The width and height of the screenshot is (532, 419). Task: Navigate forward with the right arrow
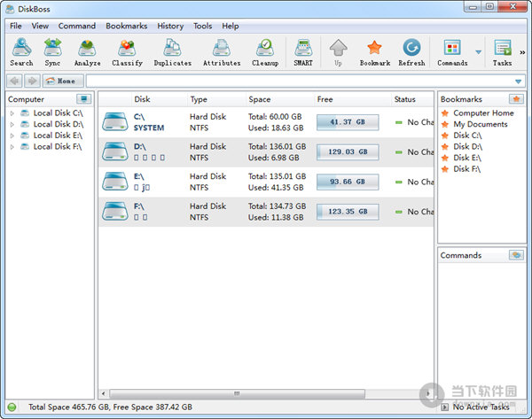coord(32,81)
